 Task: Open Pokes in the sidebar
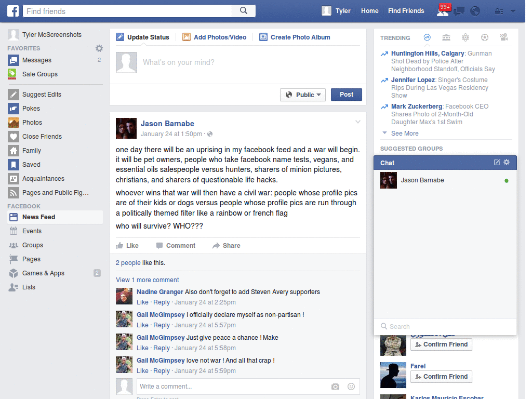point(55,108)
